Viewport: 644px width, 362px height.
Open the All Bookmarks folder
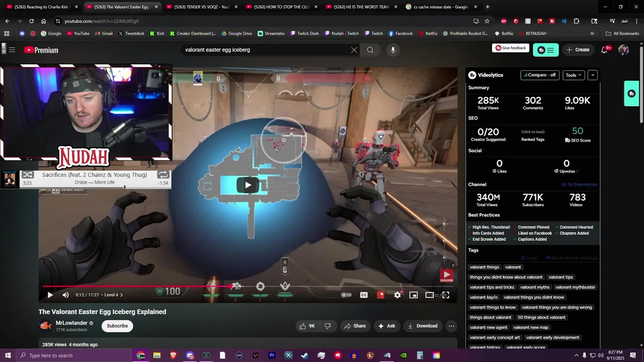coord(622,34)
